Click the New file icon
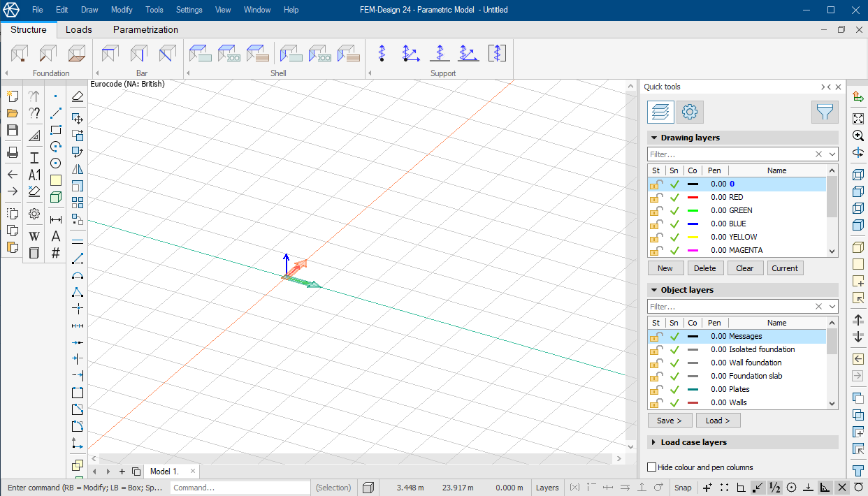The height and width of the screenshot is (496, 868). (x=12, y=96)
